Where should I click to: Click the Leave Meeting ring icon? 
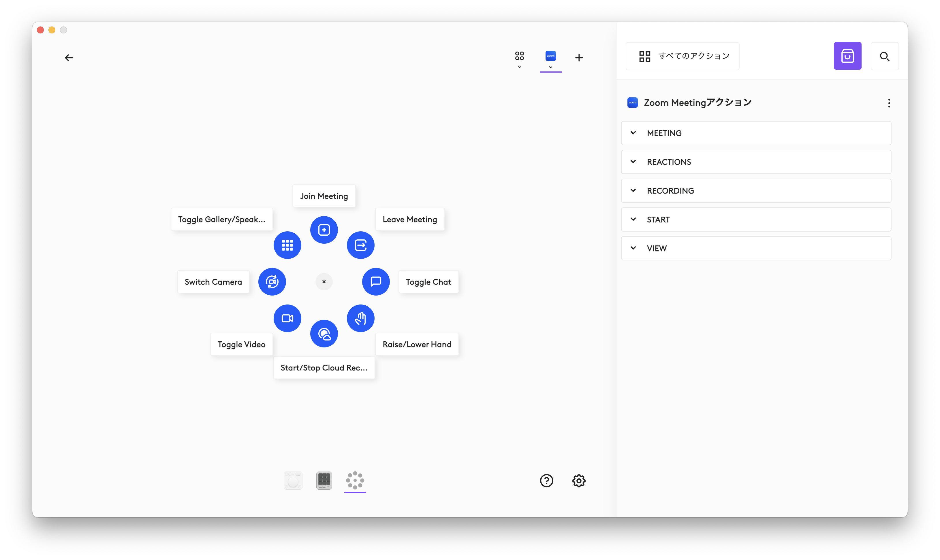[x=360, y=245]
